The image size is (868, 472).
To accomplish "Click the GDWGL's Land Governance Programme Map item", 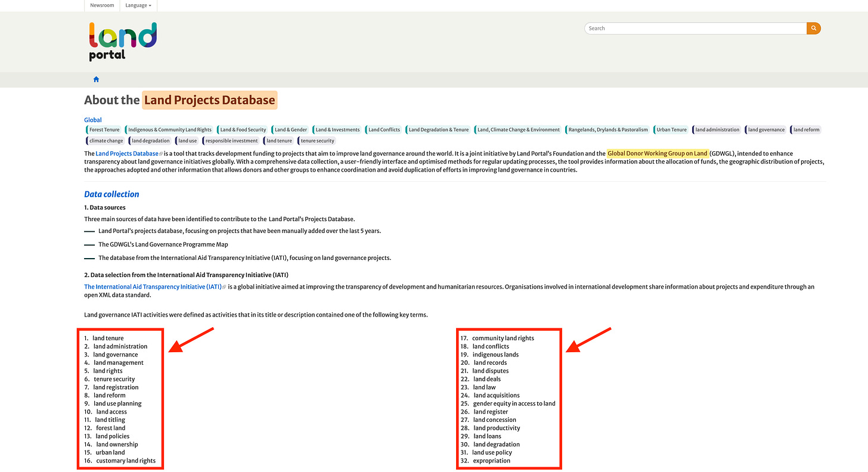I will point(163,244).
